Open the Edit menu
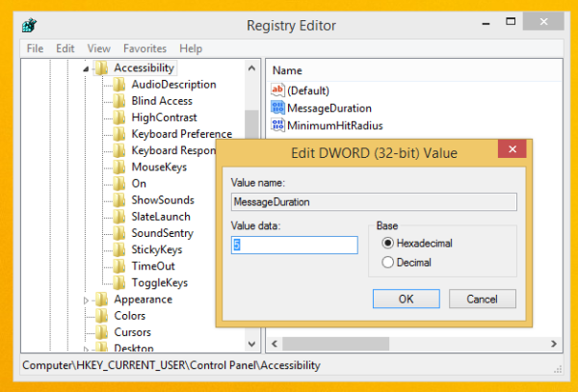The height and width of the screenshot is (392, 578). click(66, 48)
